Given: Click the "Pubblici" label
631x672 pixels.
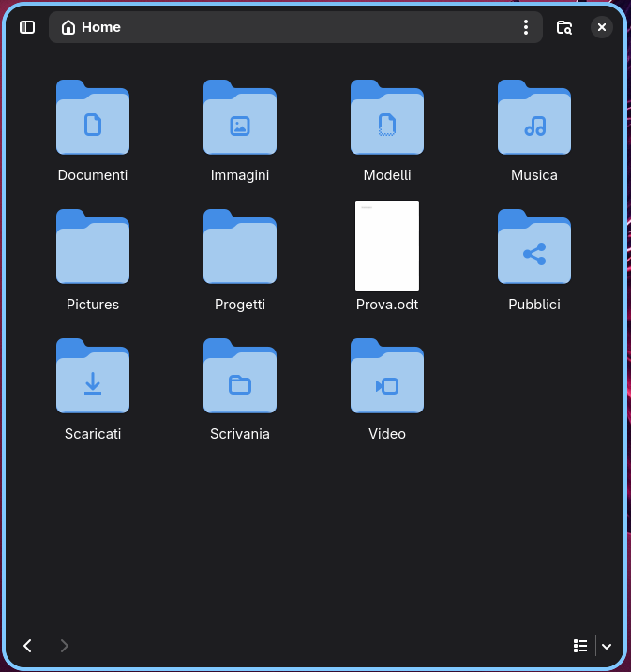Looking at the screenshot, I should [x=534, y=305].
